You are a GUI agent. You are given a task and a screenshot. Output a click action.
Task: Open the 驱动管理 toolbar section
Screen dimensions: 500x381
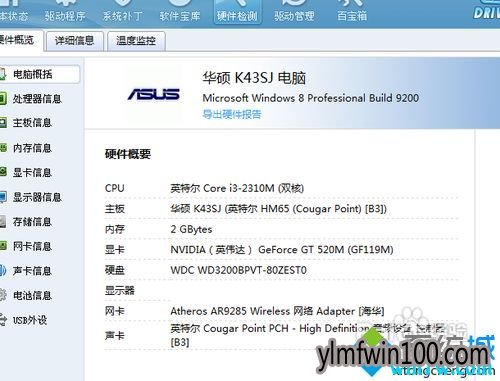pos(294,12)
